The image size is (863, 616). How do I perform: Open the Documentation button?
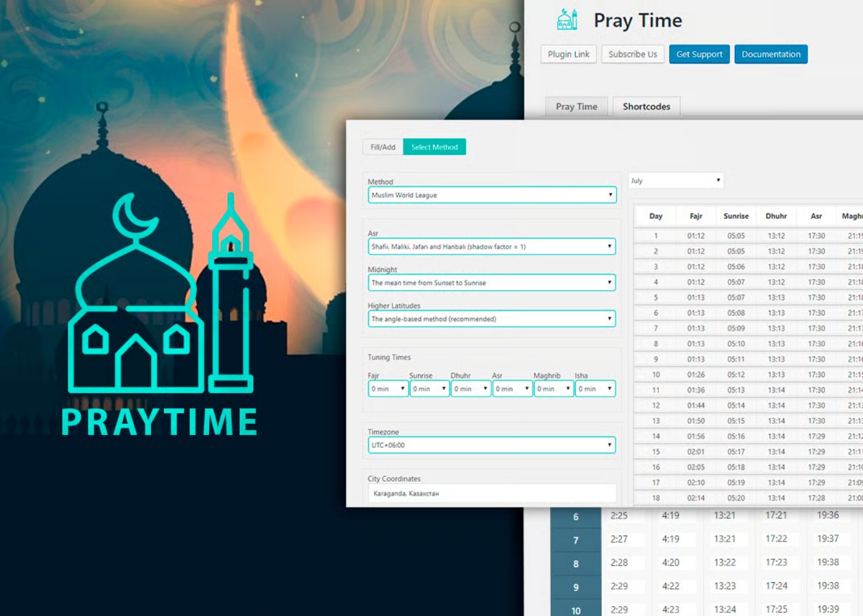pos(771,54)
